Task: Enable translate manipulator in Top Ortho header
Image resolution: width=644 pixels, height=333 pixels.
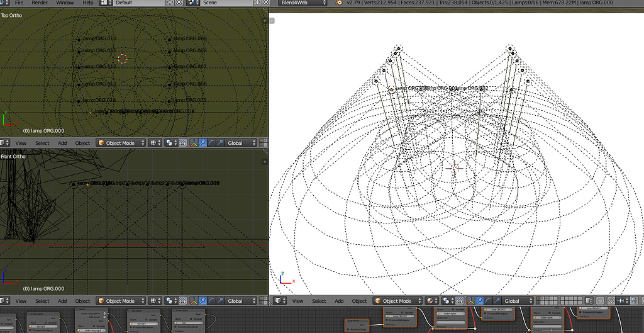Action: pyautogui.click(x=203, y=143)
